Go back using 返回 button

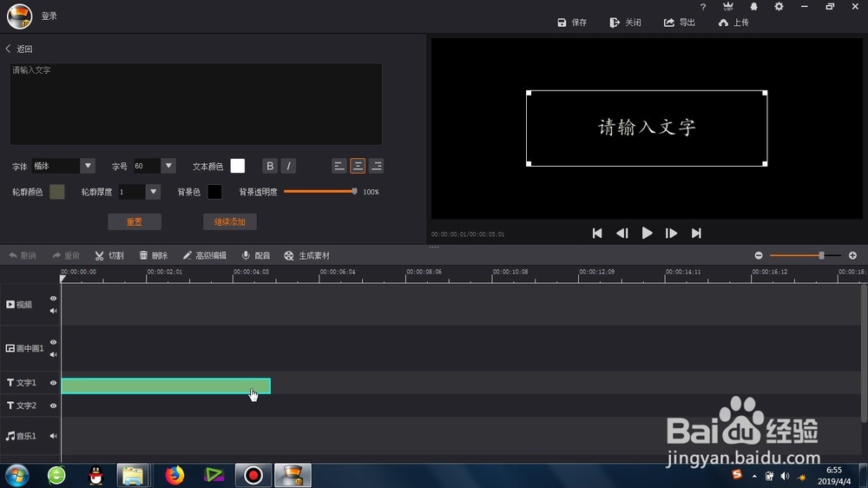19,49
